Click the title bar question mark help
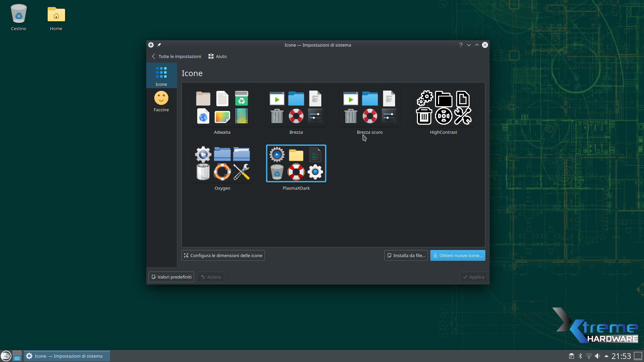This screenshot has width=644, height=362. (x=461, y=45)
